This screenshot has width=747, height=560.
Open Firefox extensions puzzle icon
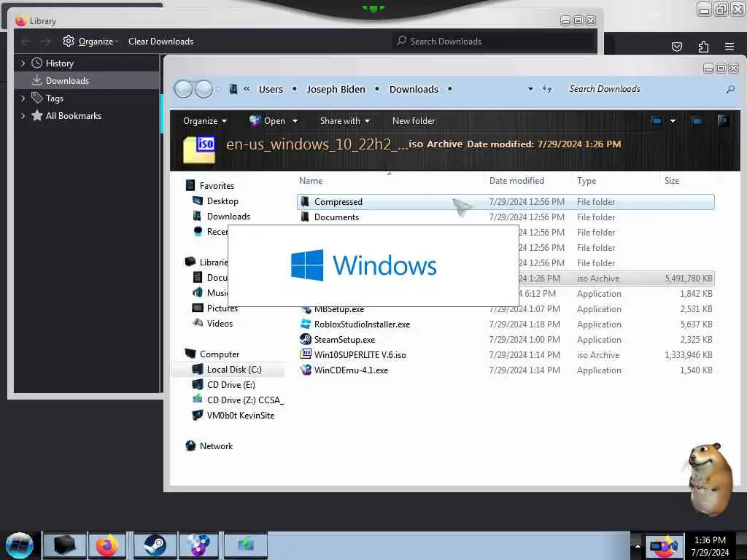point(703,47)
